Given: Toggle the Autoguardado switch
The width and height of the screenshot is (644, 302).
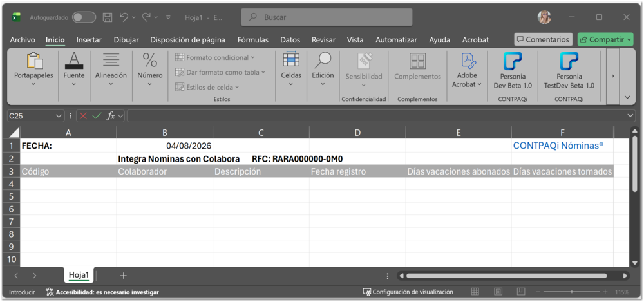Looking at the screenshot, I should (84, 17).
